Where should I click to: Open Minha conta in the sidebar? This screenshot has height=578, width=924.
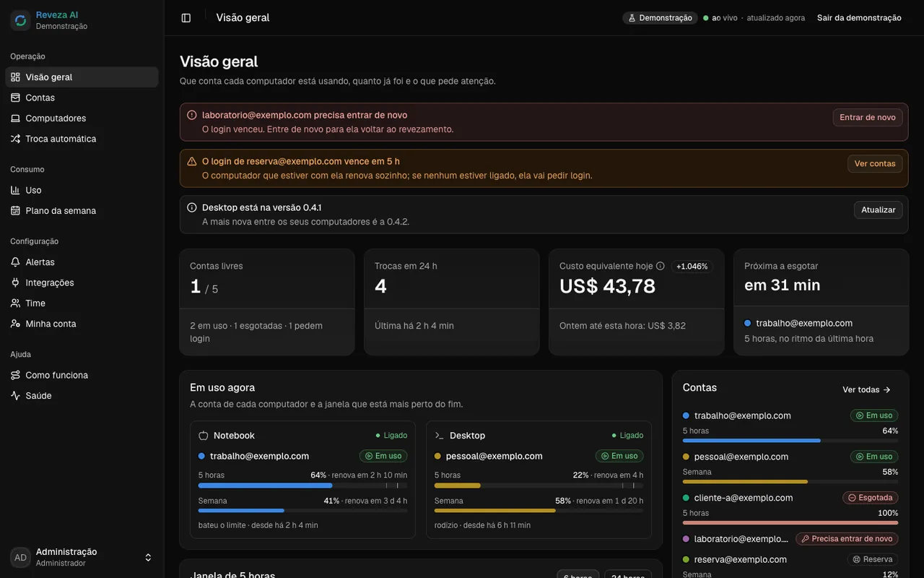[82, 324]
